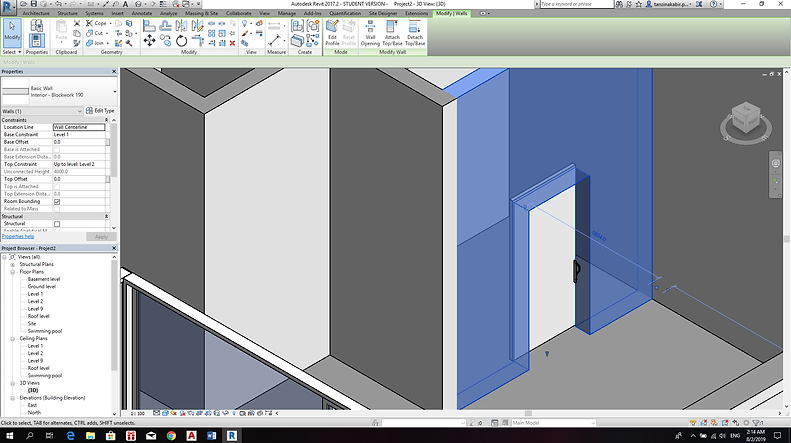
Task: Open the Collaborate ribbon tab
Action: [239, 14]
